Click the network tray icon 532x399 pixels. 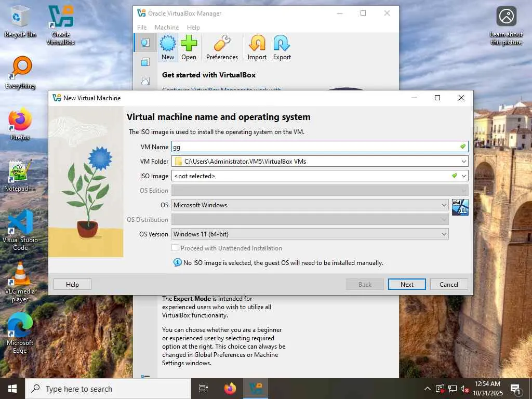(452, 389)
